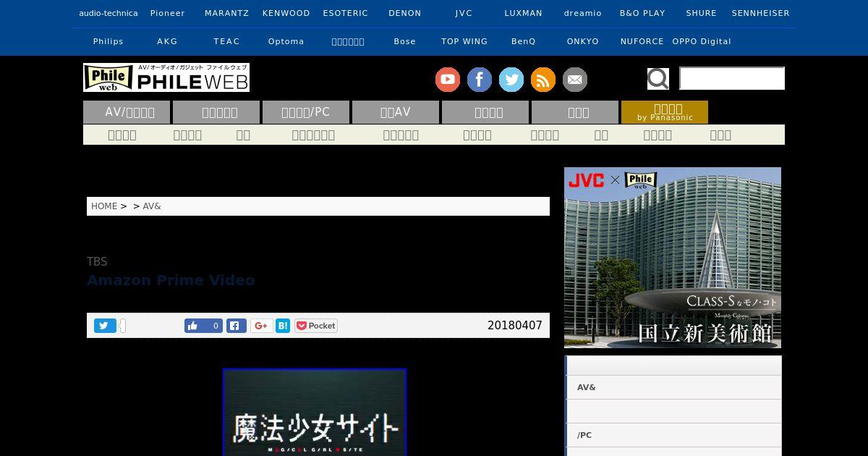Select the AV/ main navigation tab
The width and height of the screenshot is (868, 456).
pos(127,112)
